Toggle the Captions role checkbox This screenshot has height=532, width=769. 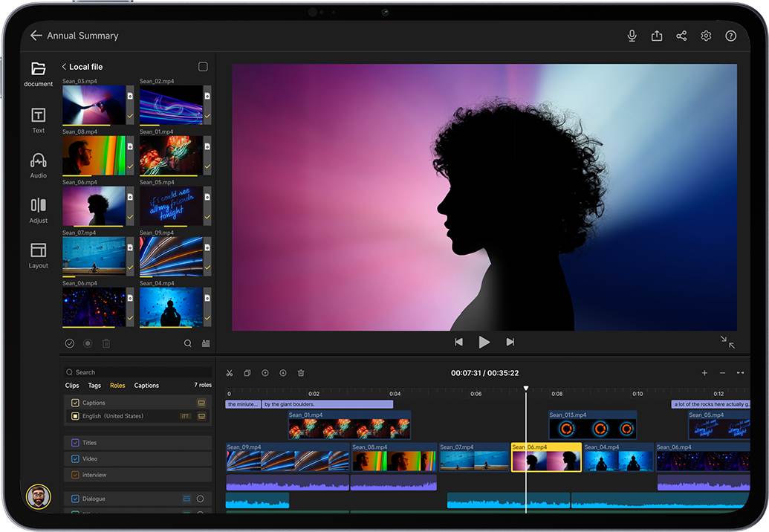(75, 403)
